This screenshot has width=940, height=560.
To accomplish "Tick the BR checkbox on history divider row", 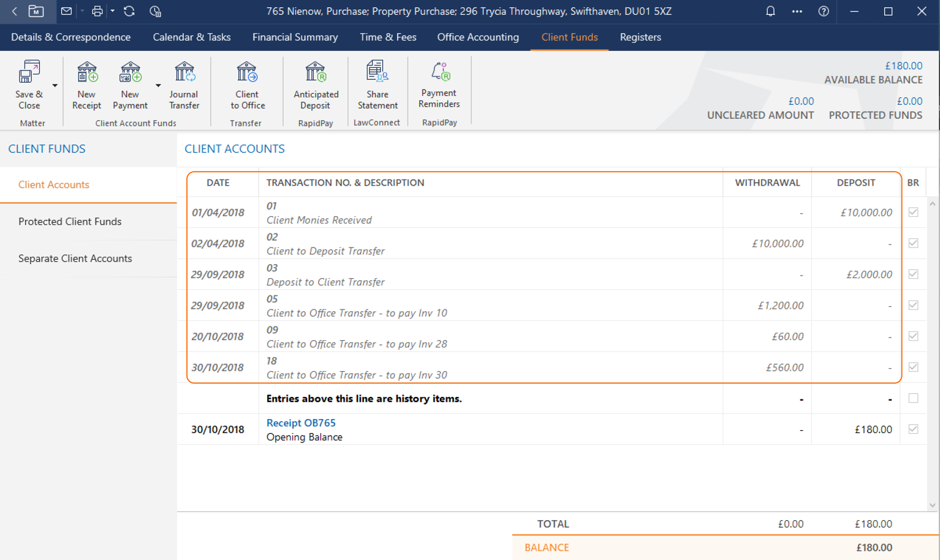I will point(913,398).
